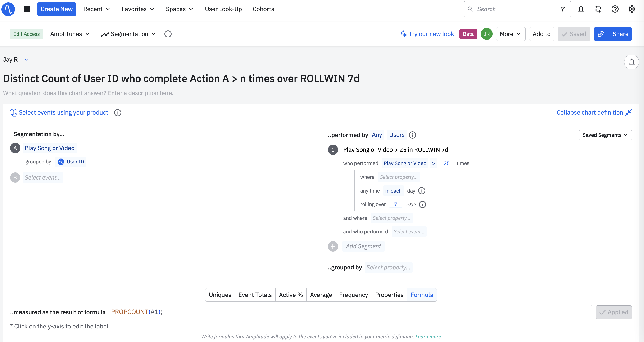Click the chart alert bell icon
644x342 pixels.
[631, 62]
